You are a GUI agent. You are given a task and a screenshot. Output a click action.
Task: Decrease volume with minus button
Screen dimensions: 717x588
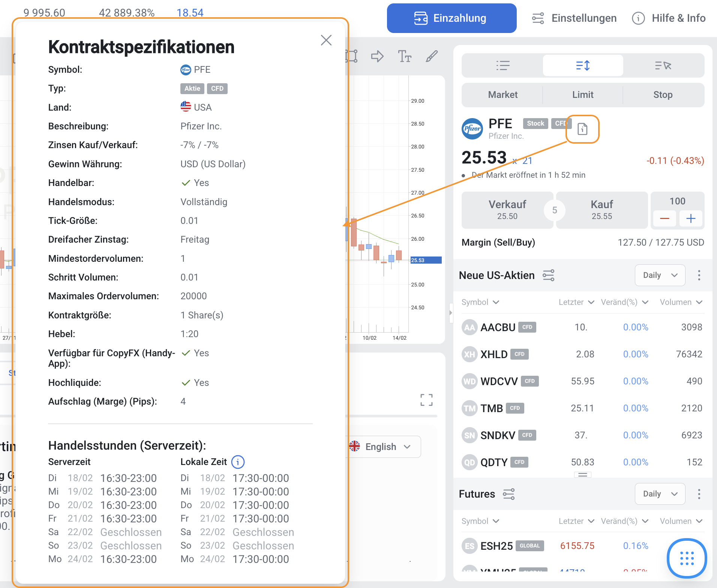(x=664, y=219)
